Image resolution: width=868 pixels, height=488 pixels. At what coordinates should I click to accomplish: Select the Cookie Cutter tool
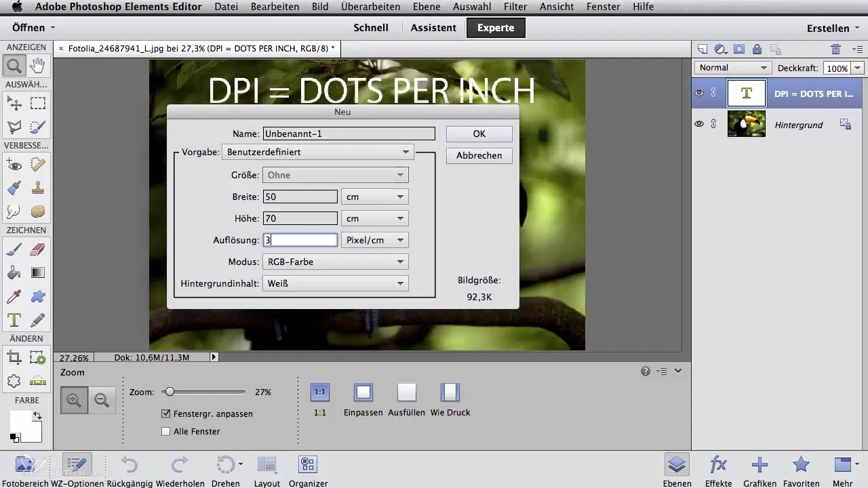[x=14, y=381]
